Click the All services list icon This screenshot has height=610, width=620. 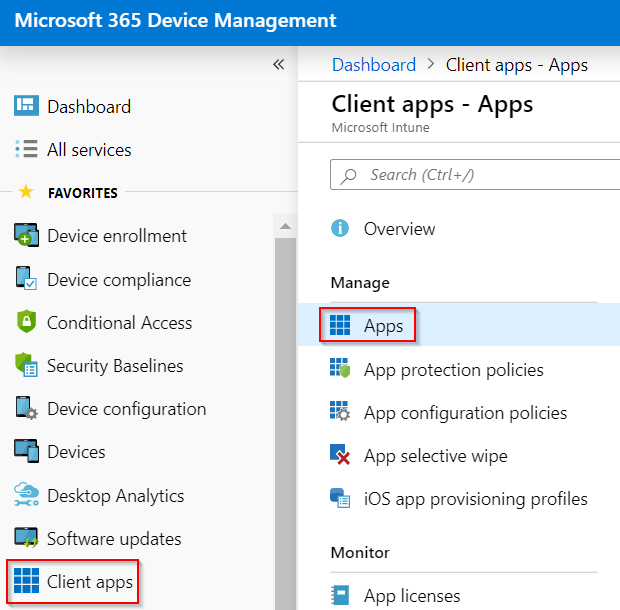[26, 149]
